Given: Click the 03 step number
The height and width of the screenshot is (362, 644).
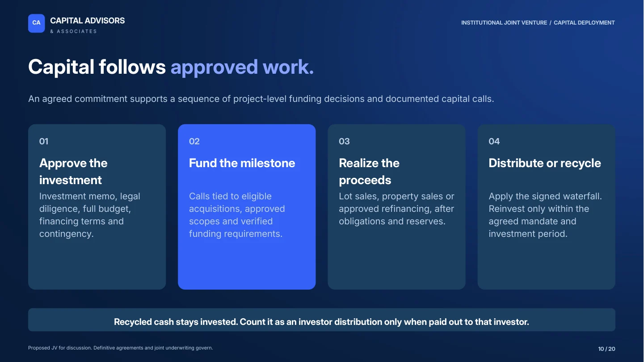Looking at the screenshot, I should tap(344, 142).
